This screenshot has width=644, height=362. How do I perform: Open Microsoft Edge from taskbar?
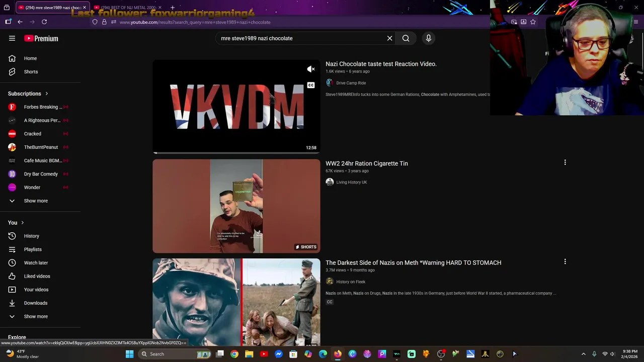[323, 354]
